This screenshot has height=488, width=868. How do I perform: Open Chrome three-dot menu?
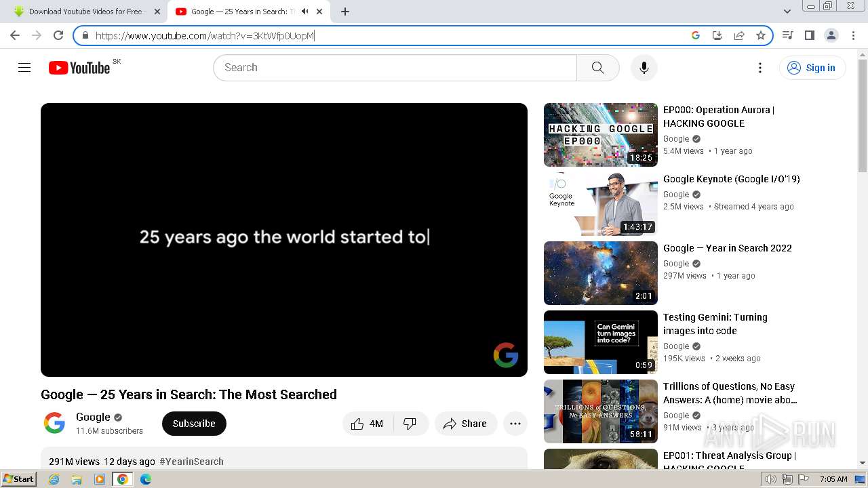(x=854, y=35)
